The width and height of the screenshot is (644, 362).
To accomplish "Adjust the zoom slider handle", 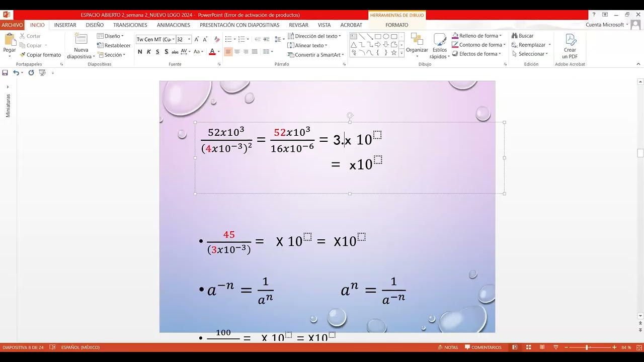I will pyautogui.click(x=587, y=347).
